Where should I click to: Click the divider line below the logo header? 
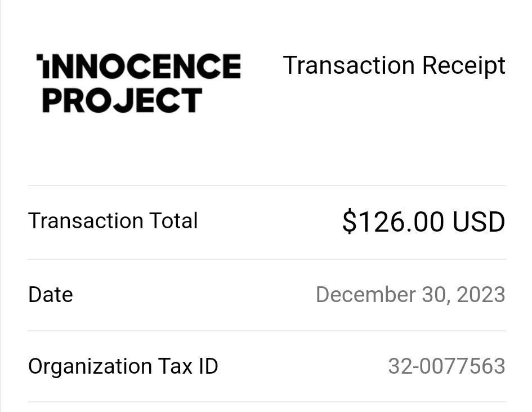tap(267, 185)
